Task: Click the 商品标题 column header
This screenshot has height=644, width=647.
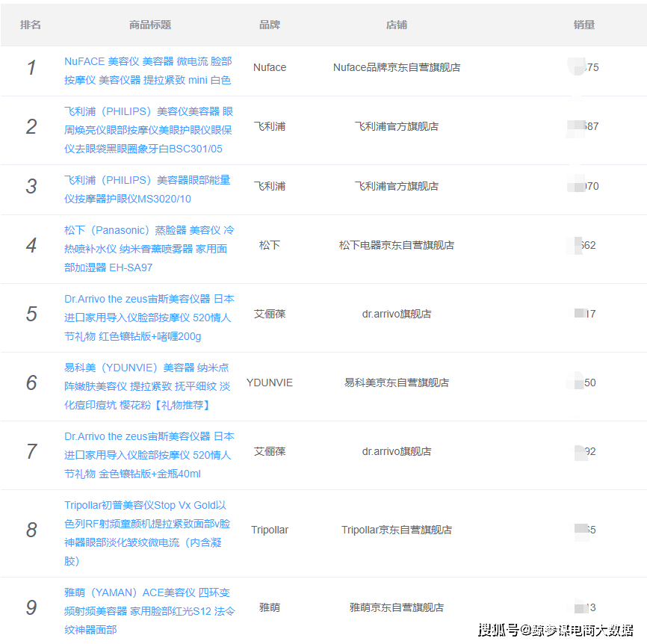Action: click(x=150, y=25)
